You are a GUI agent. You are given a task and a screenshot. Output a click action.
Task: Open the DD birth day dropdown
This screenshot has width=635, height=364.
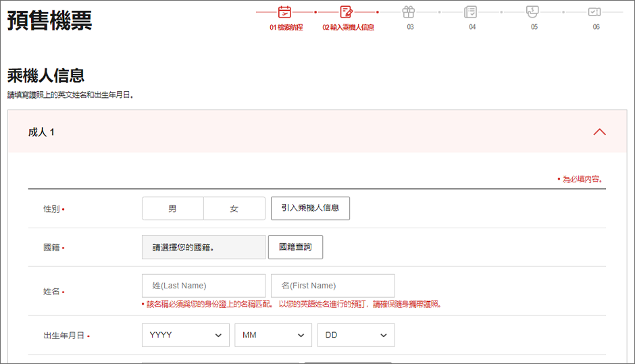(x=355, y=335)
